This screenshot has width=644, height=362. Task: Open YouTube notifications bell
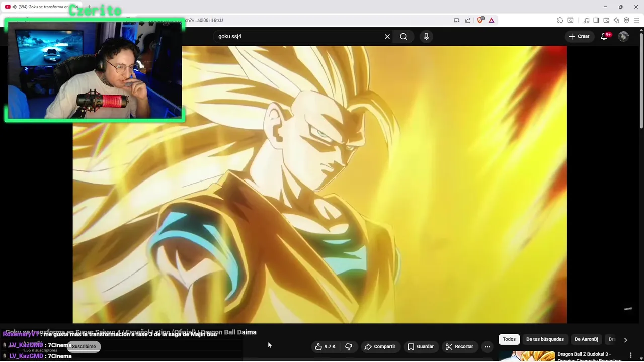(x=605, y=36)
